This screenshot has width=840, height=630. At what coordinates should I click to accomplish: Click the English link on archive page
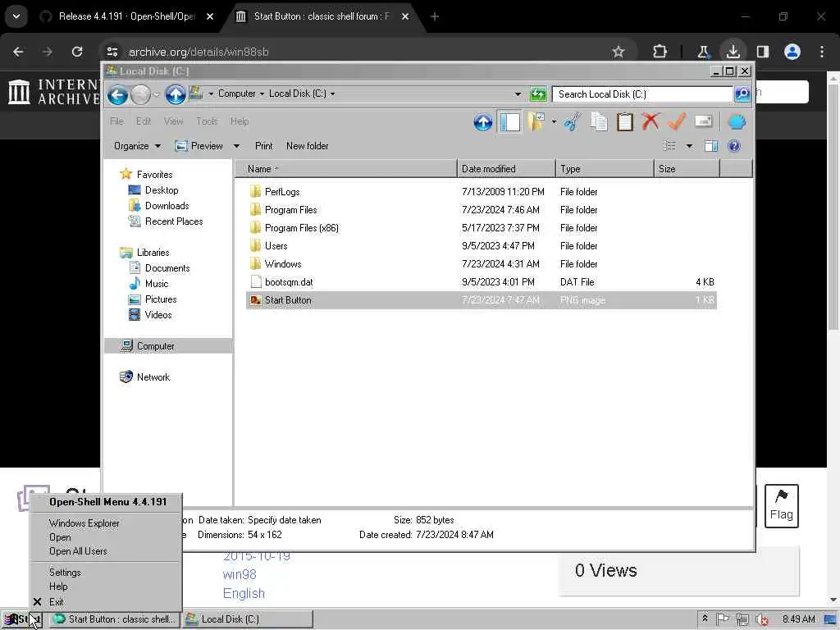[x=244, y=594]
